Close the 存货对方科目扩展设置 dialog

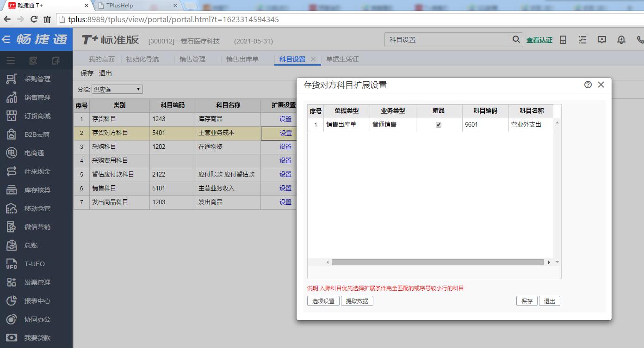(x=601, y=85)
